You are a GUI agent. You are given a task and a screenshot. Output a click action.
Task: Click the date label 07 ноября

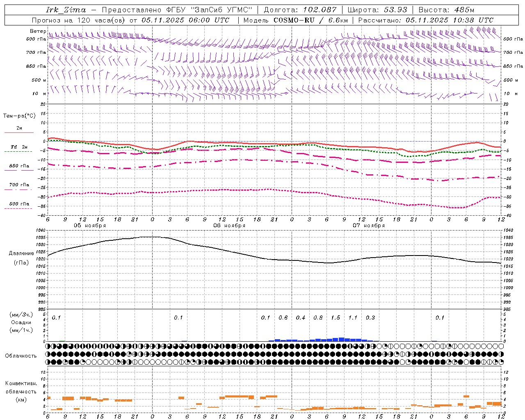[x=369, y=226]
